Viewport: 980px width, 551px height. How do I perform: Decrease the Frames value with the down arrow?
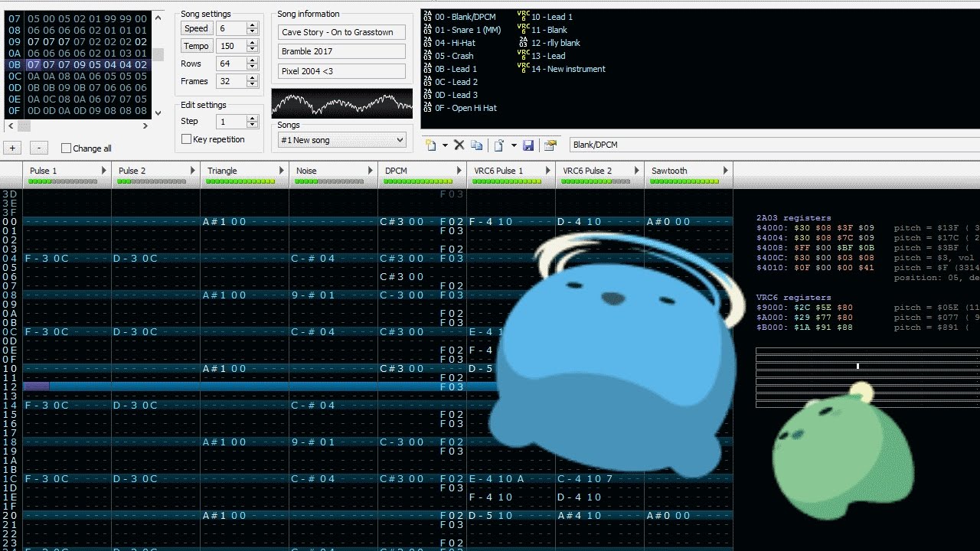pos(253,85)
